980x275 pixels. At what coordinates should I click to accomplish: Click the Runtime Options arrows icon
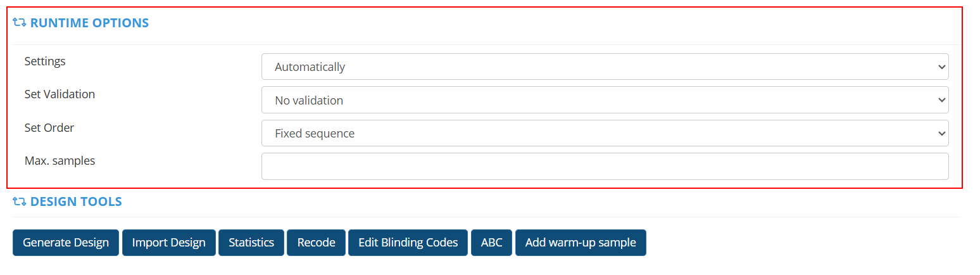[19, 23]
